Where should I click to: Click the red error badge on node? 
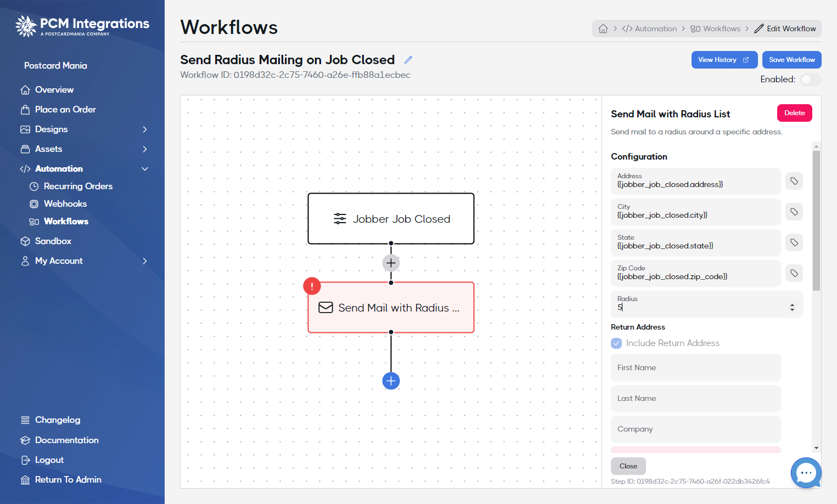(x=312, y=286)
